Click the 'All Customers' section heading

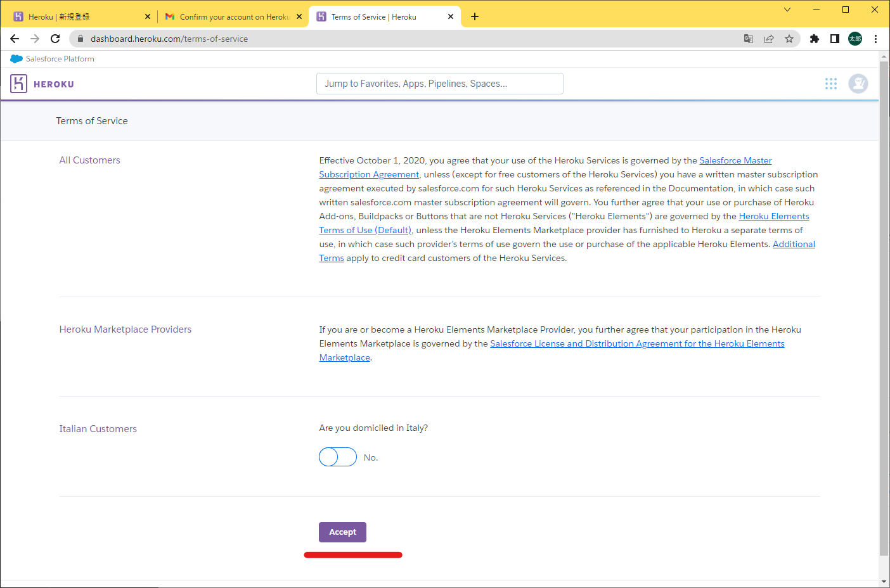pyautogui.click(x=90, y=160)
